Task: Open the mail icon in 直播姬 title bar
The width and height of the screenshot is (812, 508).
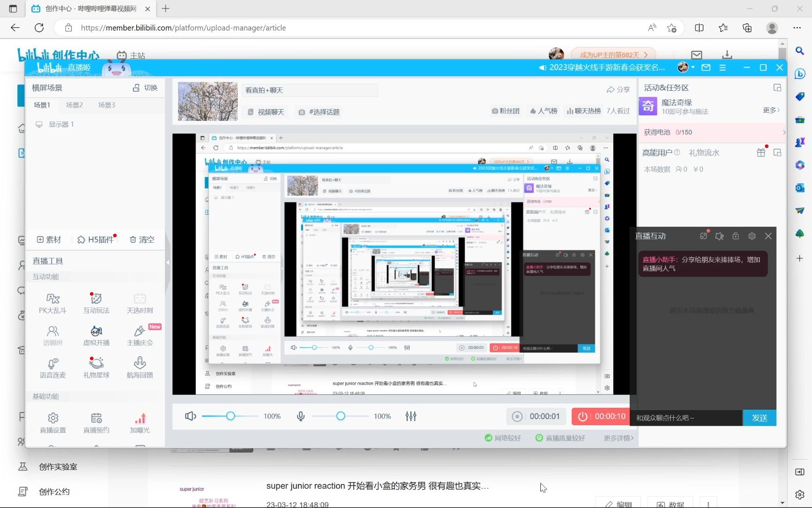Action: point(706,67)
